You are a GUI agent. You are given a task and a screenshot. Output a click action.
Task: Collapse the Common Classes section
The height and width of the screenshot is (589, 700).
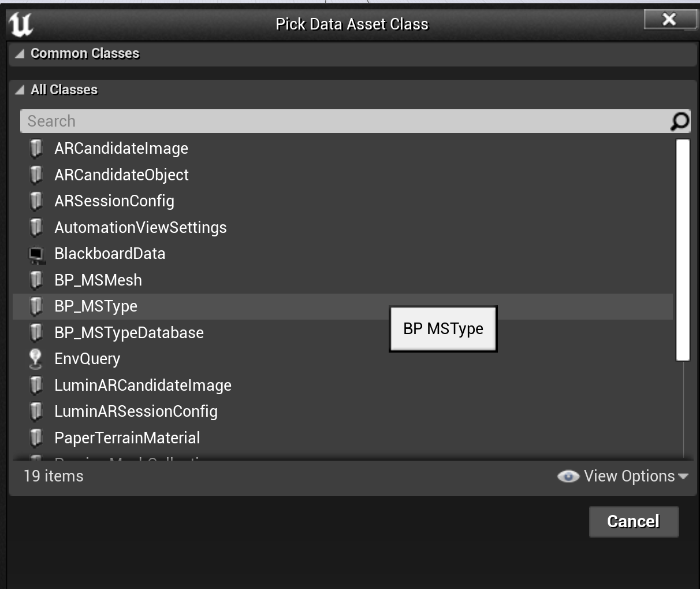click(x=20, y=54)
